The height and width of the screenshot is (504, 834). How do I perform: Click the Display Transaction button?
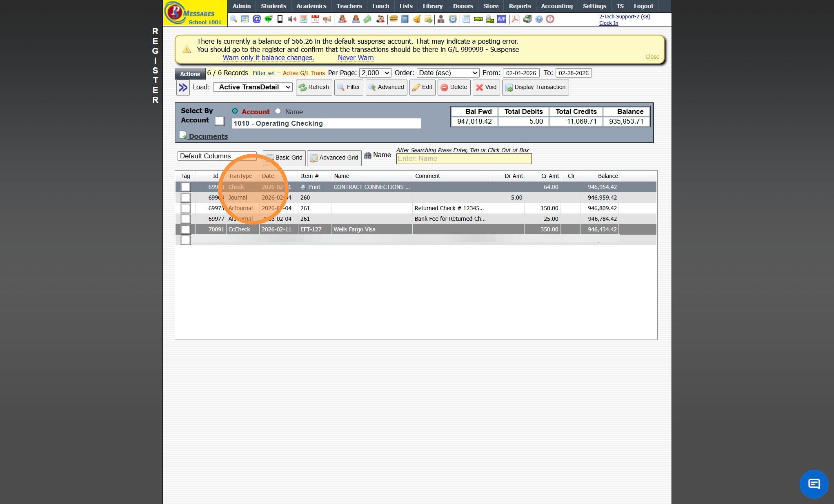(535, 87)
